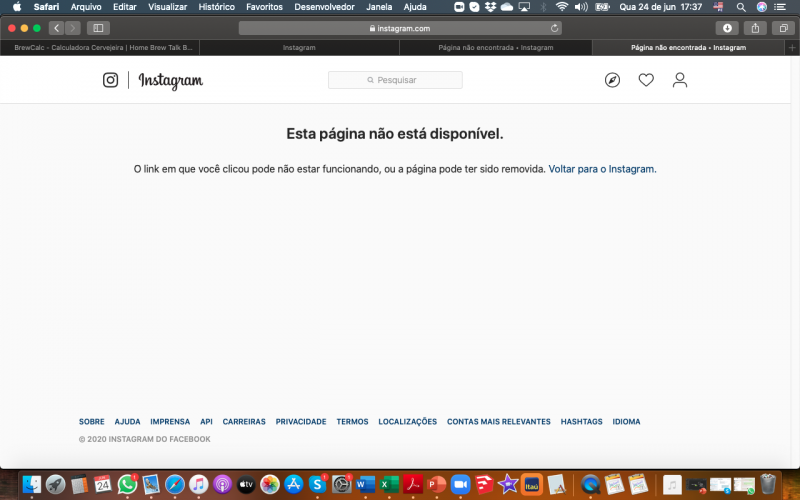Viewport: 800px width, 500px height.
Task: Open the volume control in menu bar
Action: 581,7
